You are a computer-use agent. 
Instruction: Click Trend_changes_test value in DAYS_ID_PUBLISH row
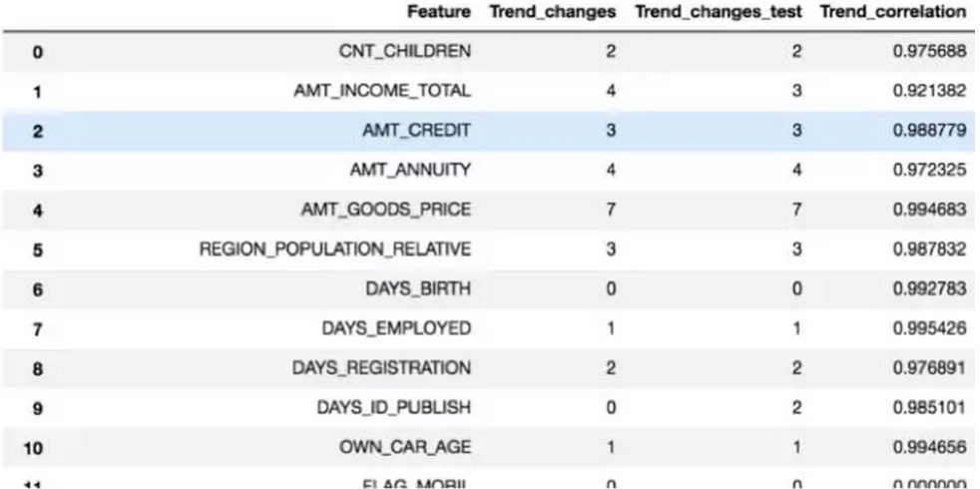(x=796, y=408)
